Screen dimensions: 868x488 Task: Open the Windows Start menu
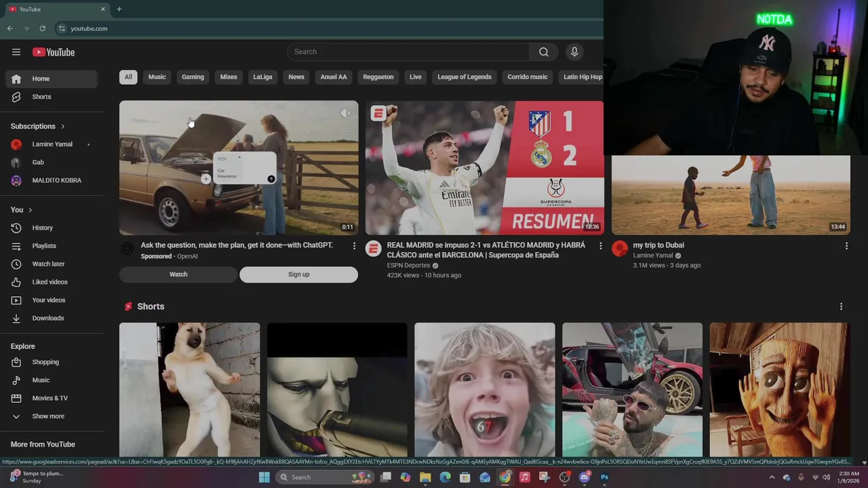(x=264, y=477)
